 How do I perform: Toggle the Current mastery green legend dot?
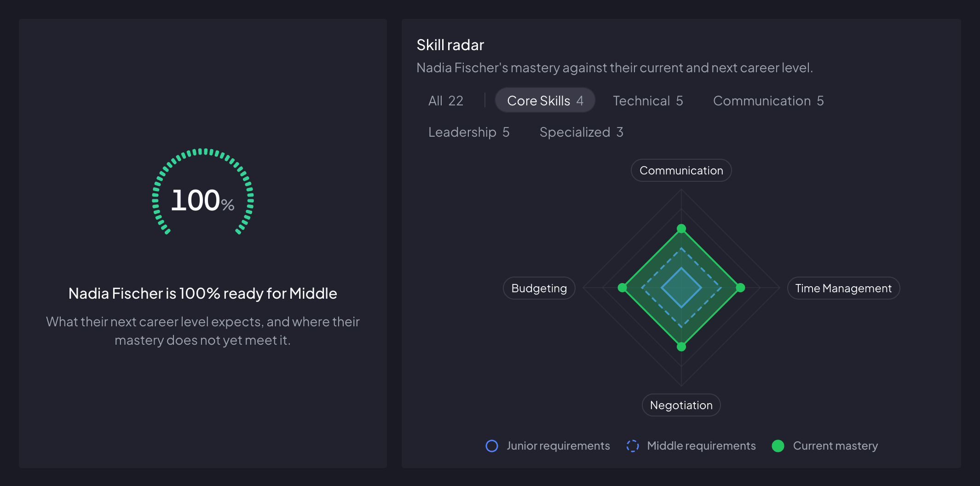778,445
